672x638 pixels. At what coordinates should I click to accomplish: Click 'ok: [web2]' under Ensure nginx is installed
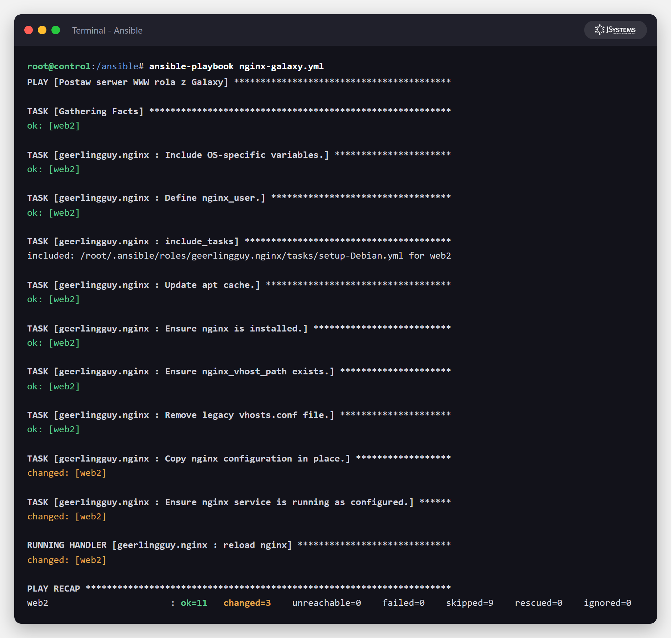(x=53, y=343)
